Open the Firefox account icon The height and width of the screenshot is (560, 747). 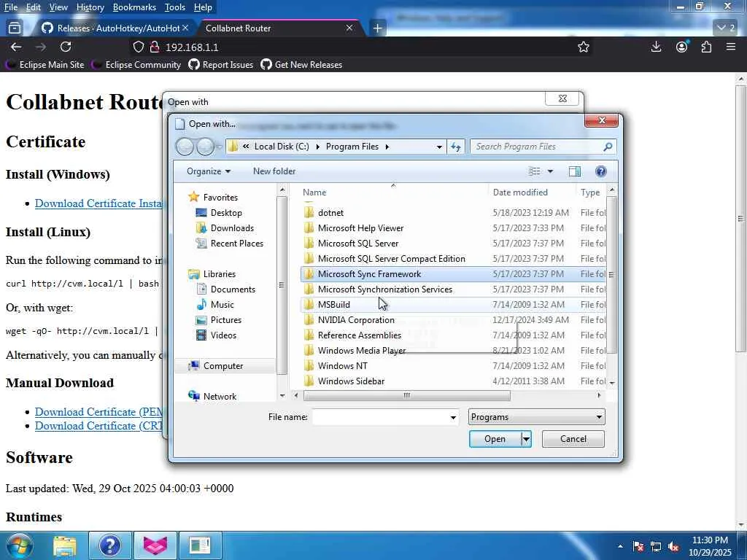point(682,47)
